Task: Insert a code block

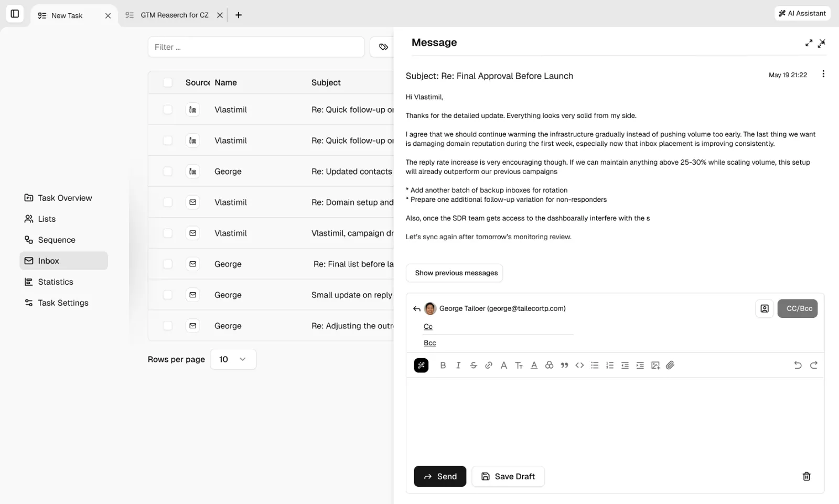Action: click(x=579, y=366)
